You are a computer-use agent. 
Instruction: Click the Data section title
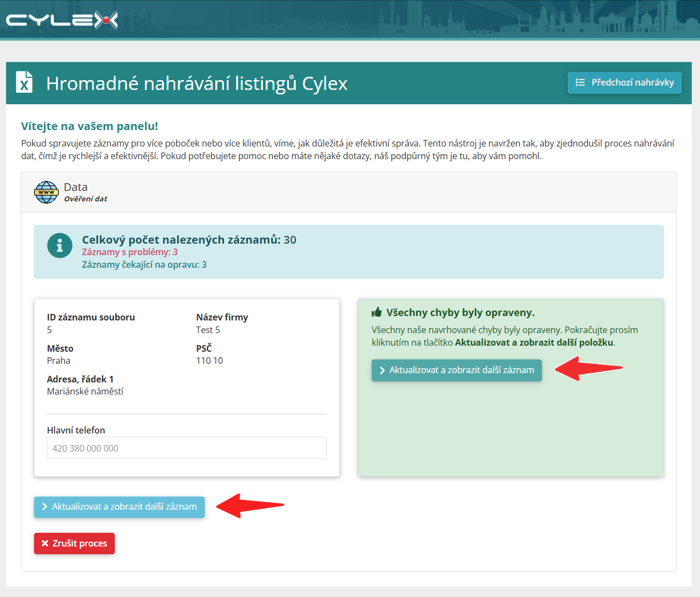coord(76,187)
